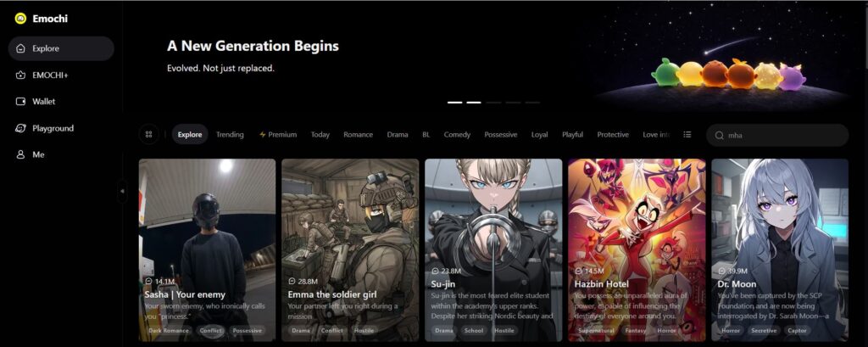Click the 28.8M chat count on Emma
The width and height of the screenshot is (868, 347).
(303, 282)
